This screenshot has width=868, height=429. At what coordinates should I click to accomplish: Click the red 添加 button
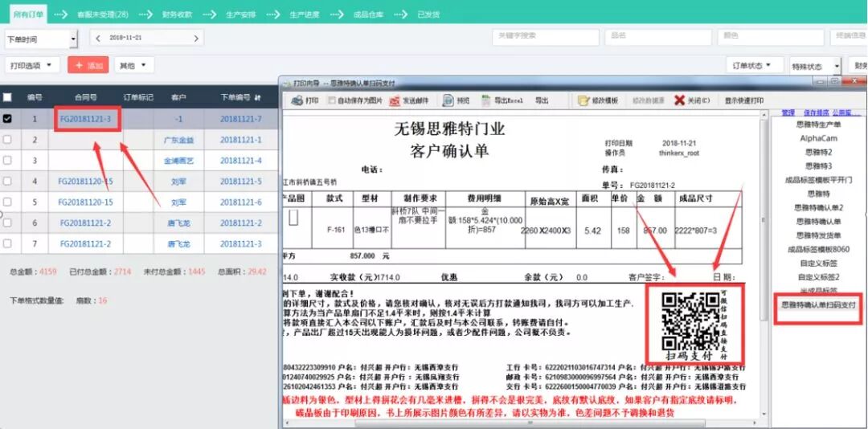[x=88, y=65]
